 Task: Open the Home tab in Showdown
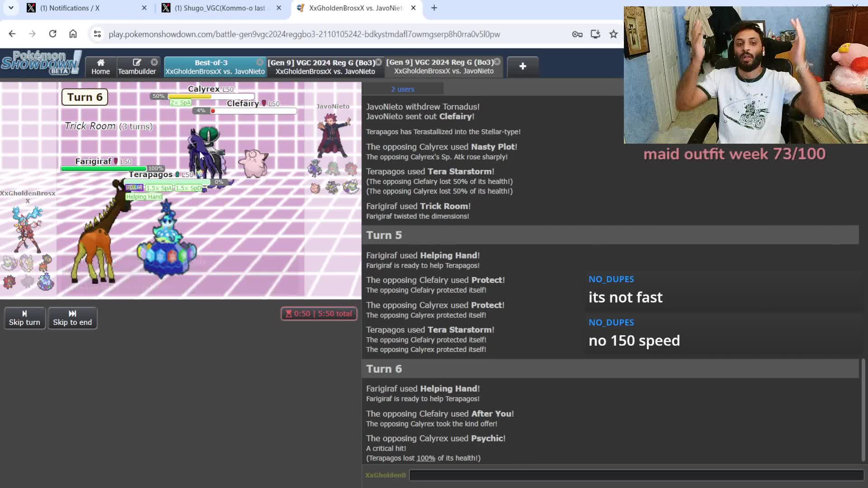[100, 66]
